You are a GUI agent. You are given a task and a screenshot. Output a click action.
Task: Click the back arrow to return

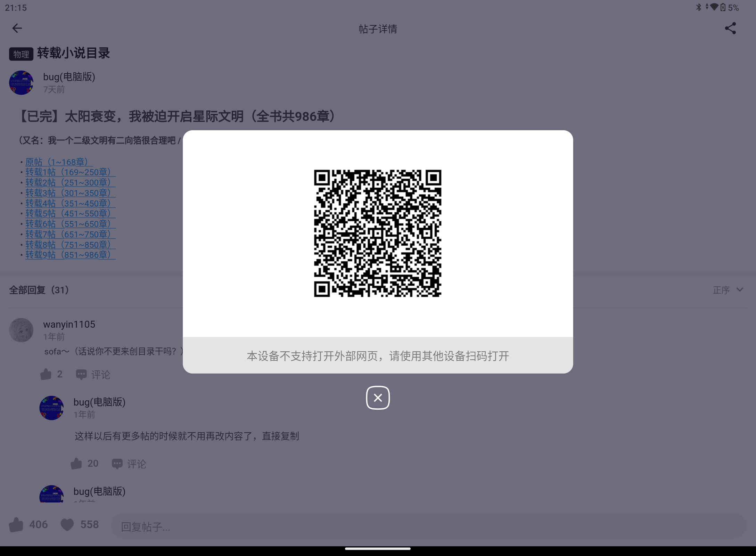tap(17, 28)
